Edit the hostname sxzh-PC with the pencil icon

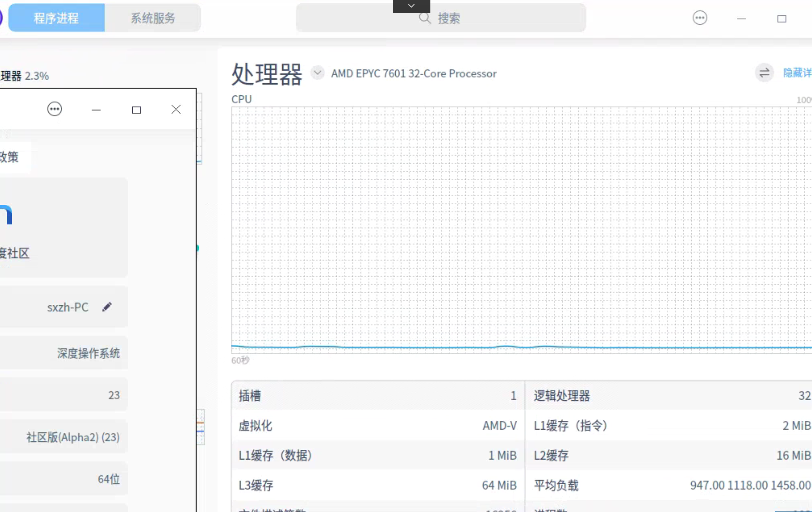click(107, 307)
